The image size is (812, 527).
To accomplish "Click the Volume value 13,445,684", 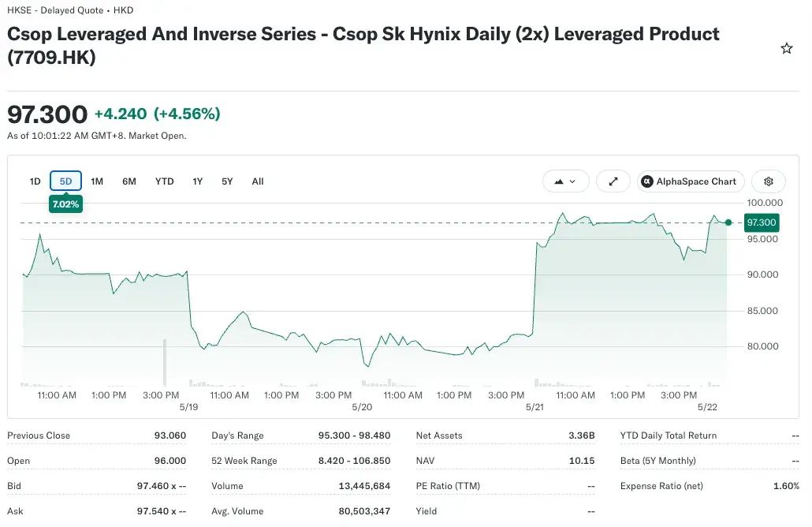I will 364,486.
